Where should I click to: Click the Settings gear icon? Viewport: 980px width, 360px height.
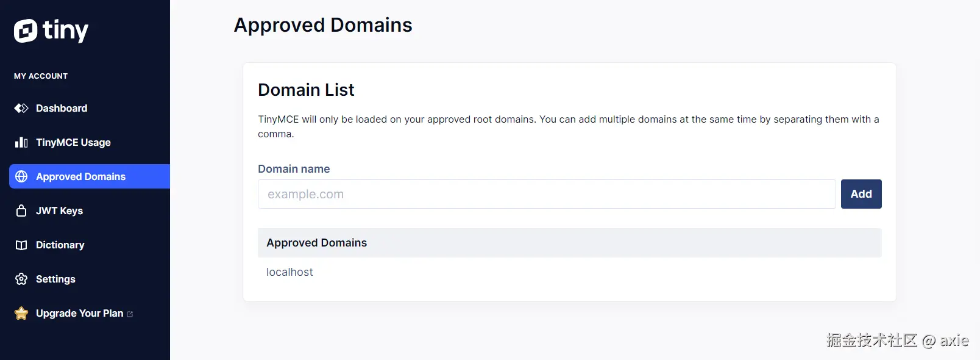click(21, 279)
